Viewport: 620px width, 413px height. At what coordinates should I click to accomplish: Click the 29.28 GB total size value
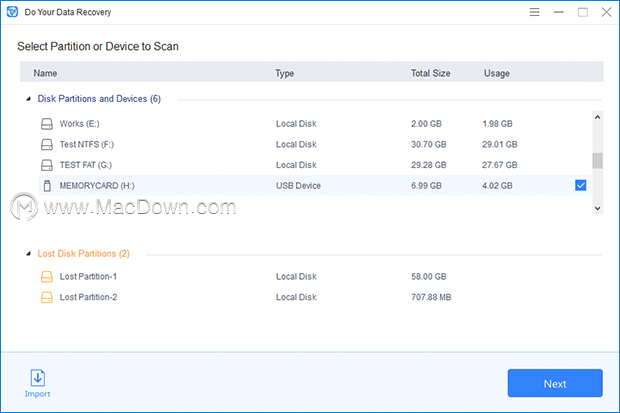429,165
